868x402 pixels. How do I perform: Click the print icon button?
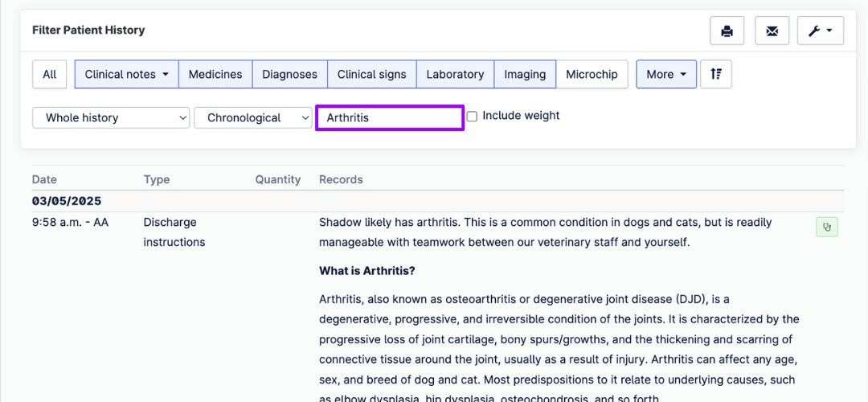click(x=727, y=31)
